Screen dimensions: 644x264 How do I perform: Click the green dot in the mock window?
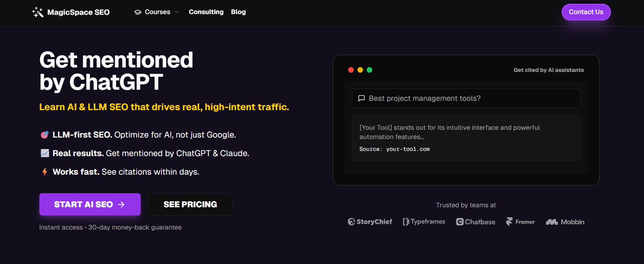369,70
